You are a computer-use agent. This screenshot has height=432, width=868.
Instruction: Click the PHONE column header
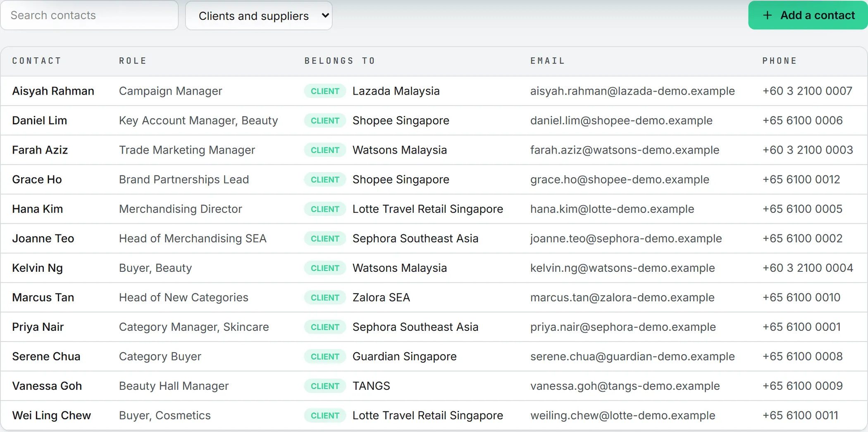click(x=780, y=61)
